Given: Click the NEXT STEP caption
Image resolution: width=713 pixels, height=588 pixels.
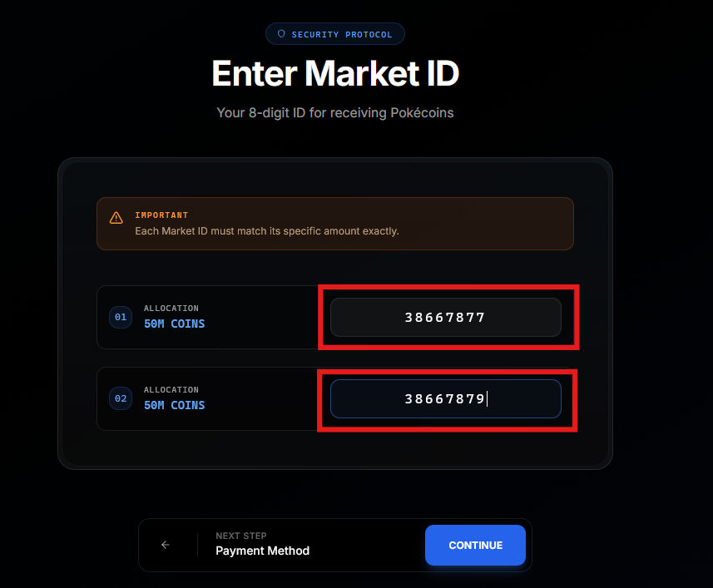Looking at the screenshot, I should tap(241, 536).
